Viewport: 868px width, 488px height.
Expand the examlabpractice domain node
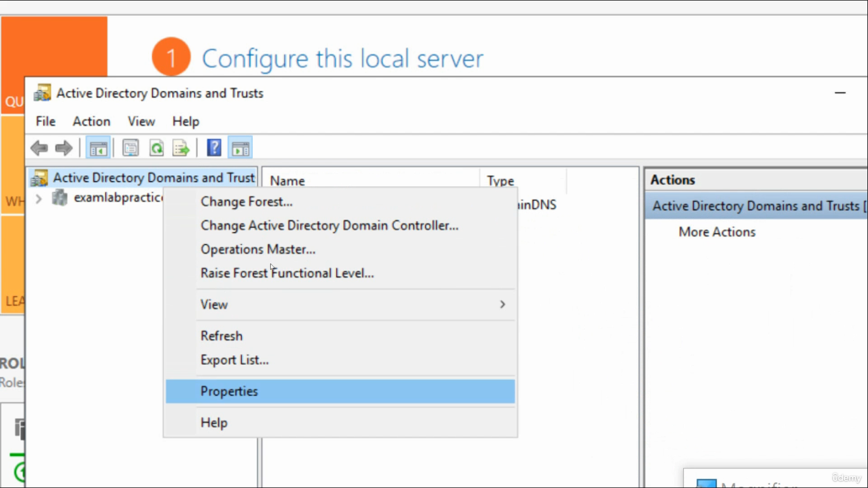click(x=39, y=198)
